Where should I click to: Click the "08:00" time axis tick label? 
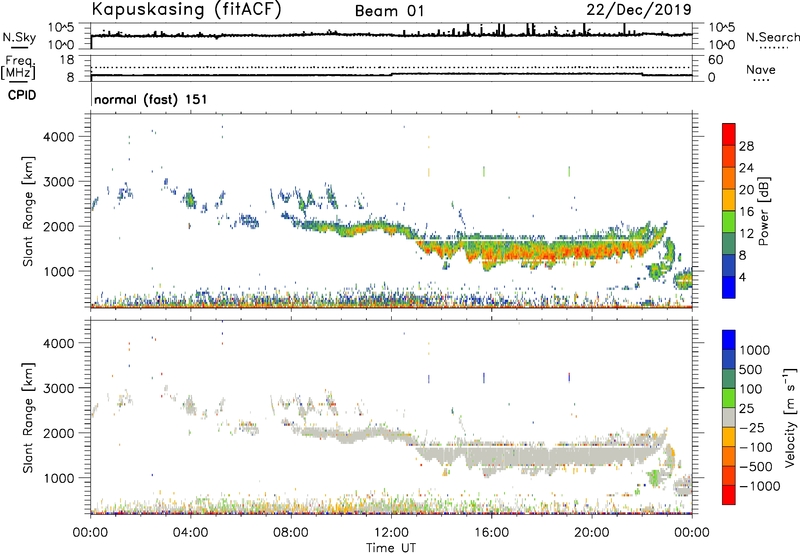(x=291, y=533)
